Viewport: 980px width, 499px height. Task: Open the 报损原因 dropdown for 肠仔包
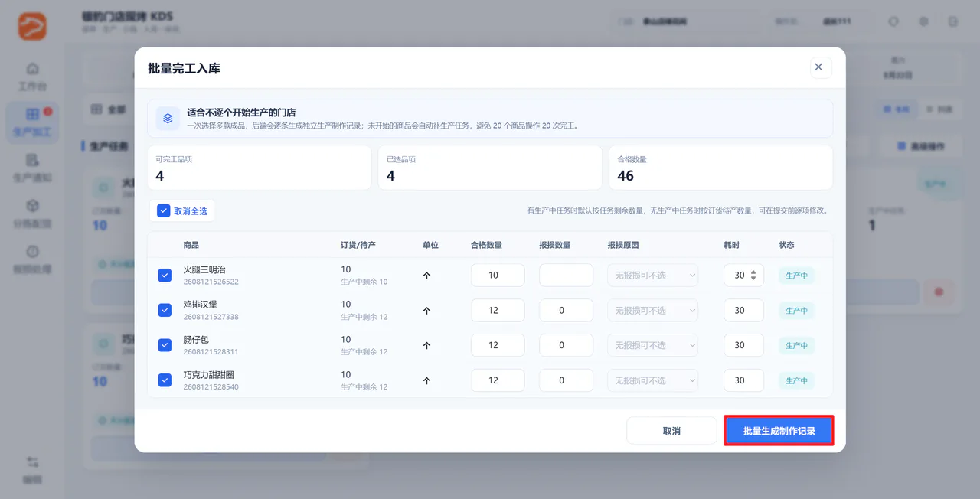click(x=653, y=345)
